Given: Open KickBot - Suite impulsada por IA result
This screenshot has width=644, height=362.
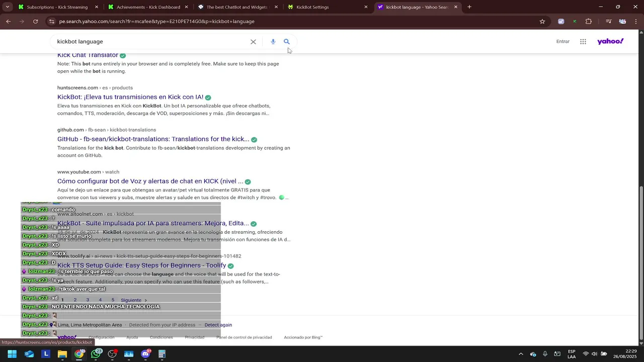Looking at the screenshot, I should pos(153,223).
